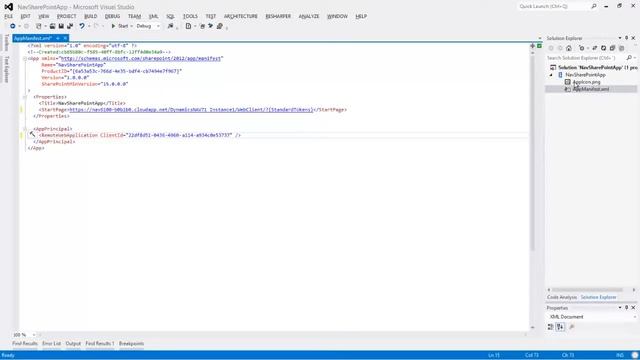Screen dimensions: 640x360
Task: Open the HELP menu
Action: point(361,16)
